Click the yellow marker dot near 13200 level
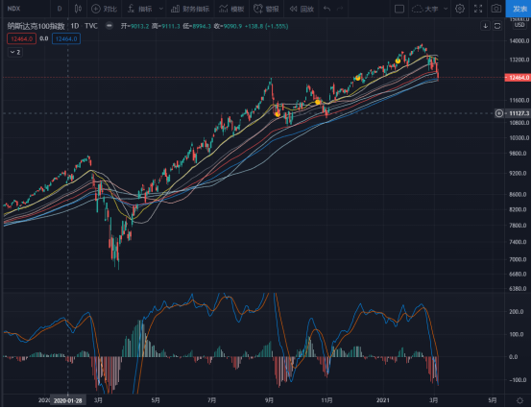 (x=398, y=61)
